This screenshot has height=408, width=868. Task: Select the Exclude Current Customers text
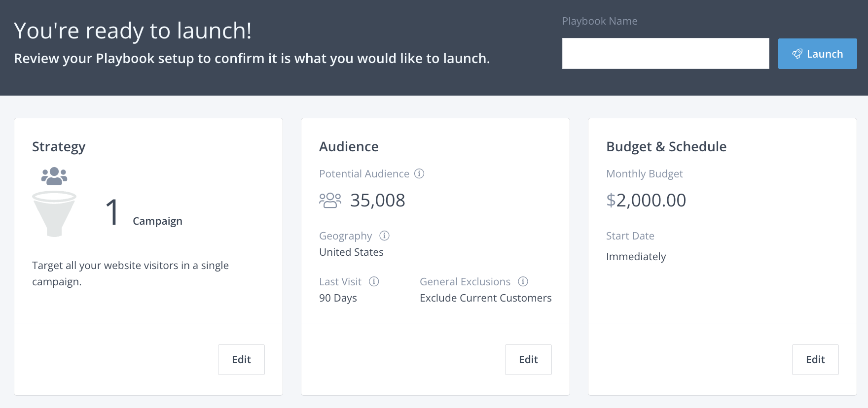coord(485,298)
